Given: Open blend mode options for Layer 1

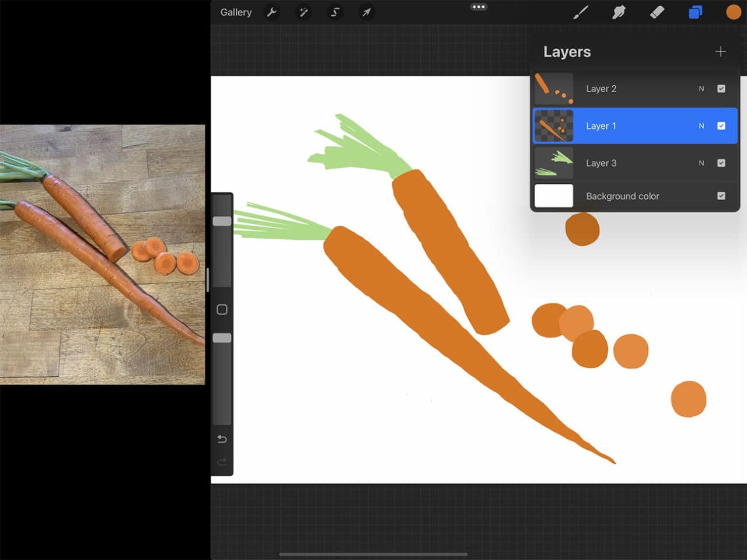Looking at the screenshot, I should (x=701, y=125).
